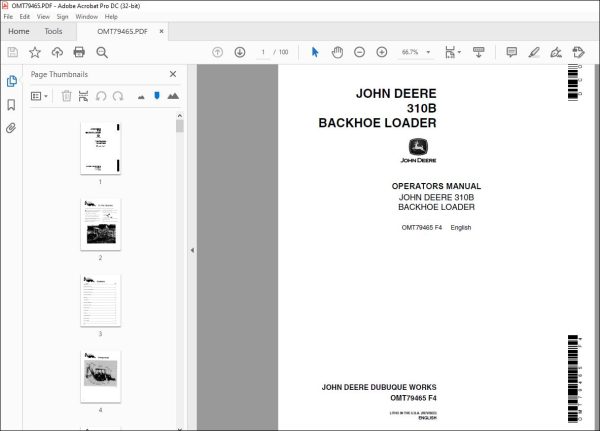Open the Window menu
The width and height of the screenshot is (600, 431).
[86, 16]
